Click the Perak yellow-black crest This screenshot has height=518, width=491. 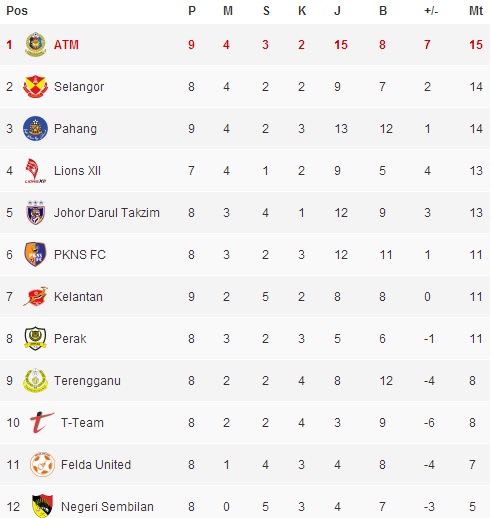coord(35,338)
